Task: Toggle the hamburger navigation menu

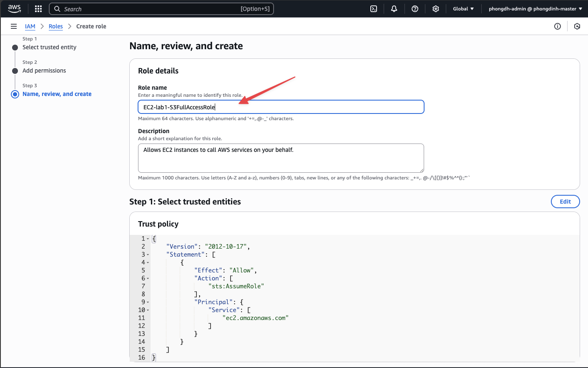Action: tap(14, 26)
